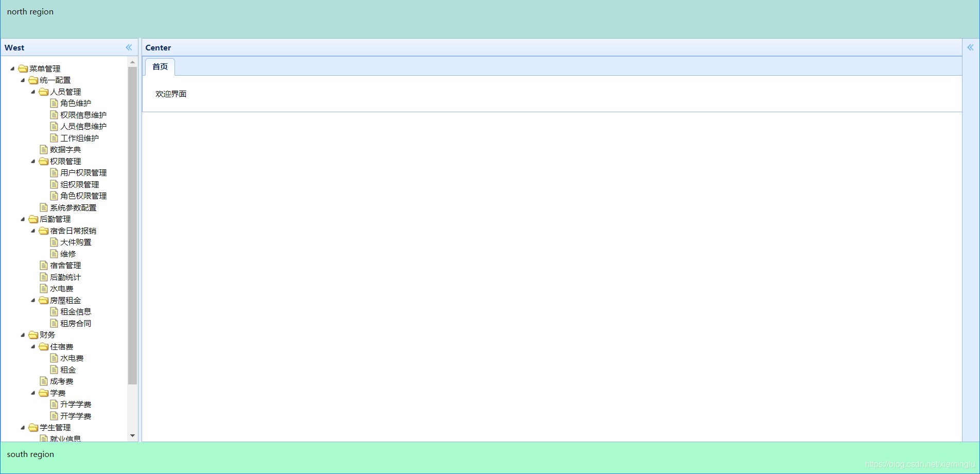The image size is (980, 474).
Task: Expand the collapsed East panel chevron
Action: [x=970, y=47]
